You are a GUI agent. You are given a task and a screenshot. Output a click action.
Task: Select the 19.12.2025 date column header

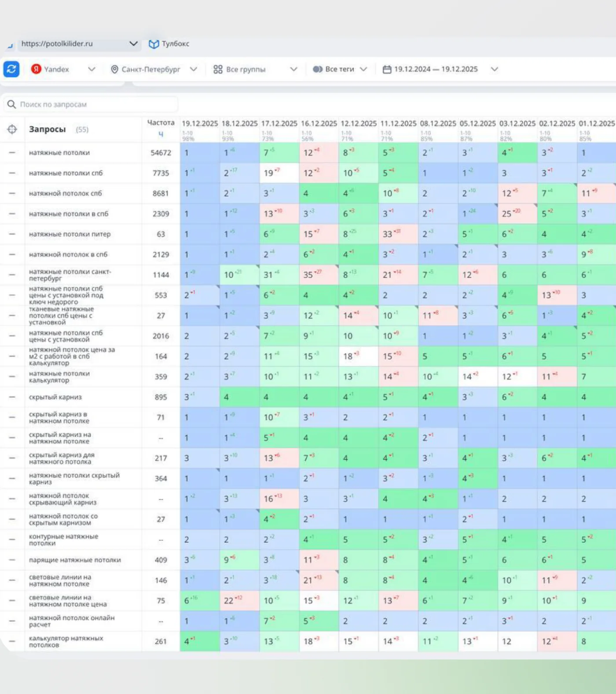point(200,124)
